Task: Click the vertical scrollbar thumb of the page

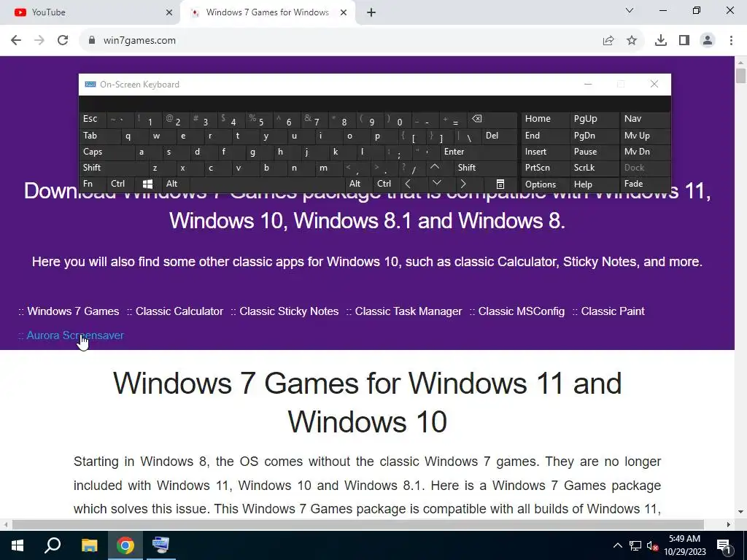Action: (x=740, y=76)
